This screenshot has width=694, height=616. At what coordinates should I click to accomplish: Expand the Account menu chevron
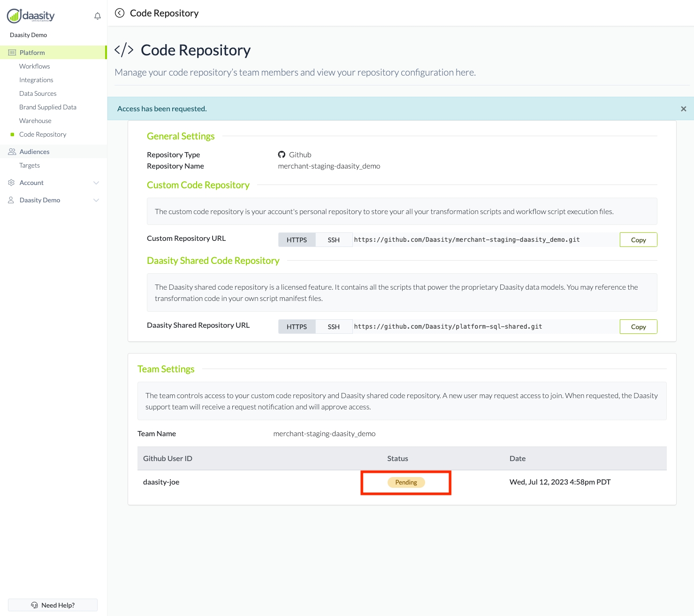pos(96,183)
